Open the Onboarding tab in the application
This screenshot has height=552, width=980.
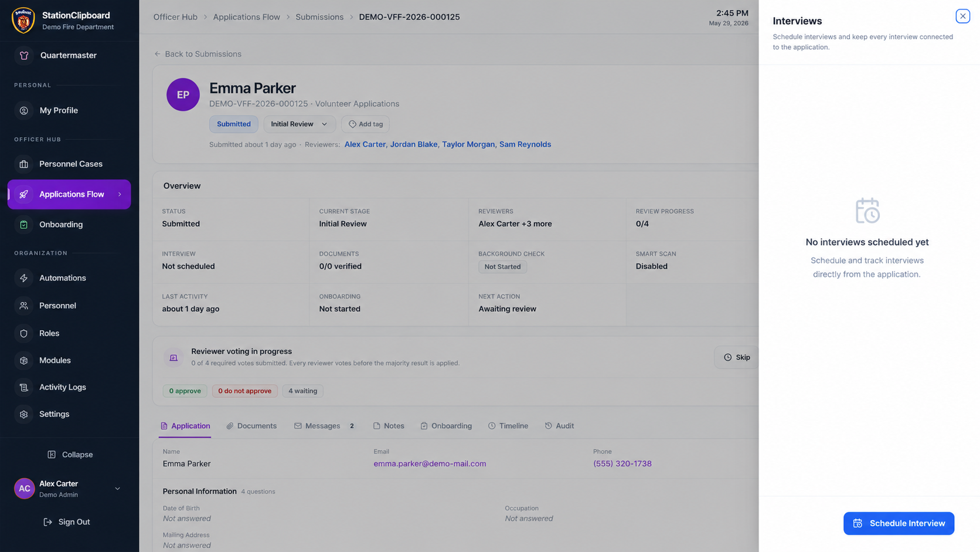[x=446, y=426]
